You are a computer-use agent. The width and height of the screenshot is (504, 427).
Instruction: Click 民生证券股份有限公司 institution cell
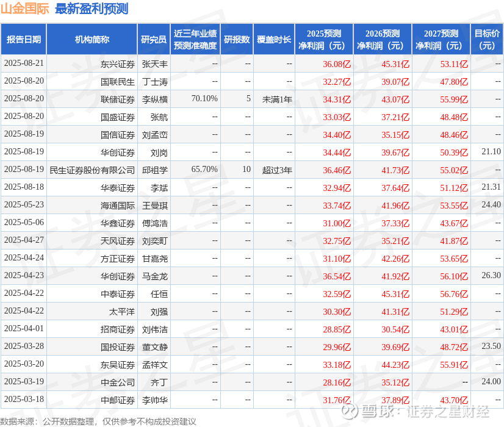tap(92, 170)
